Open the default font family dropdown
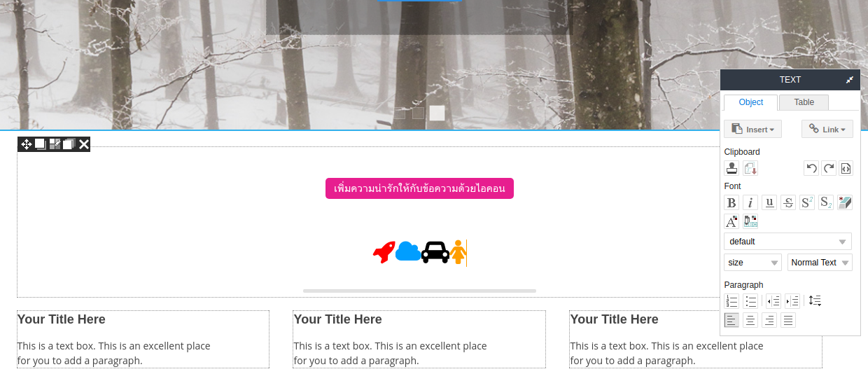This screenshot has height=381, width=868. click(787, 242)
